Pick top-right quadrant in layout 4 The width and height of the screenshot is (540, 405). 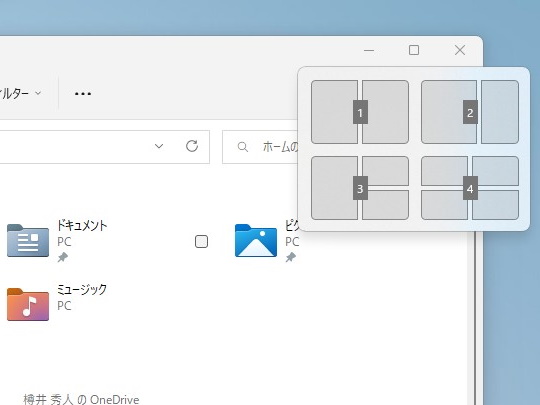pyautogui.click(x=495, y=171)
